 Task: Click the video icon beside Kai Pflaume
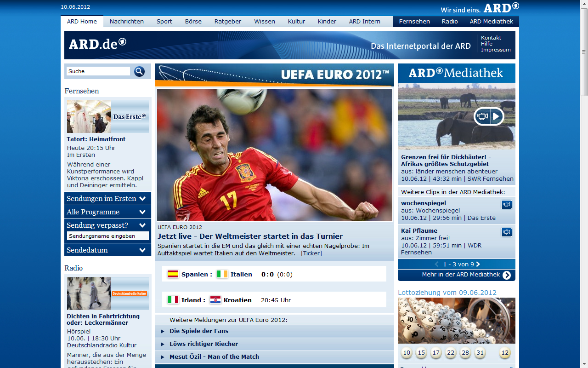[507, 232]
